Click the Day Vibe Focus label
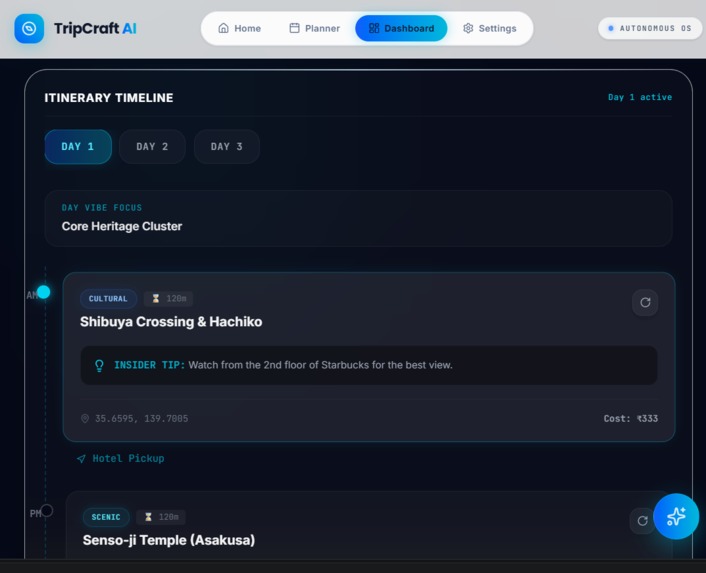The width and height of the screenshot is (706, 573). [102, 208]
